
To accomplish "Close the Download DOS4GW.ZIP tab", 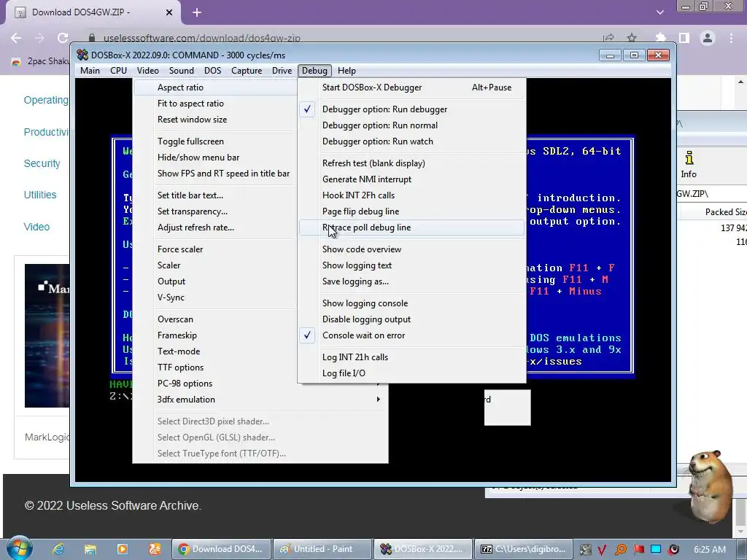I will pos(169,13).
